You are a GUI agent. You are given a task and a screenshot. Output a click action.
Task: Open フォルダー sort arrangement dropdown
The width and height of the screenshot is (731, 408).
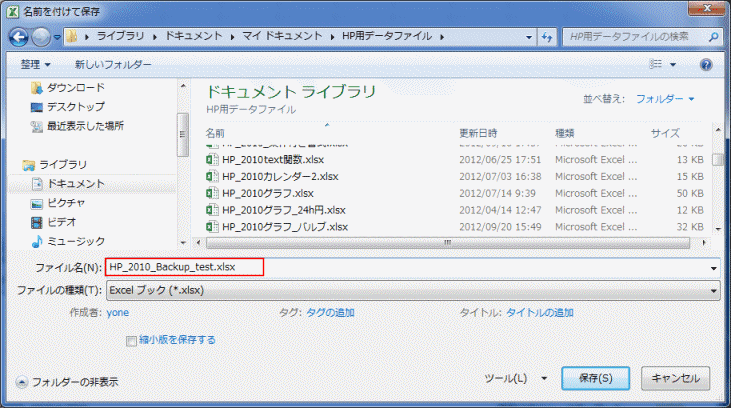tap(665, 99)
